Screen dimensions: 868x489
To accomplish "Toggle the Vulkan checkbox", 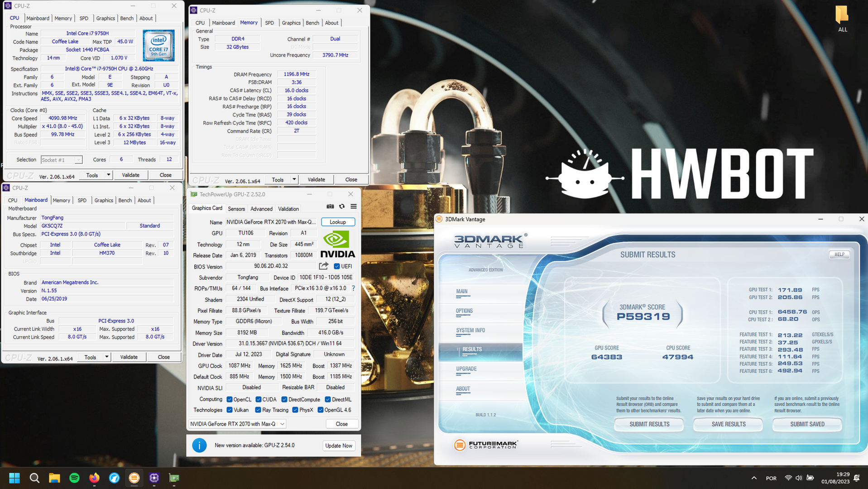I will click(230, 410).
